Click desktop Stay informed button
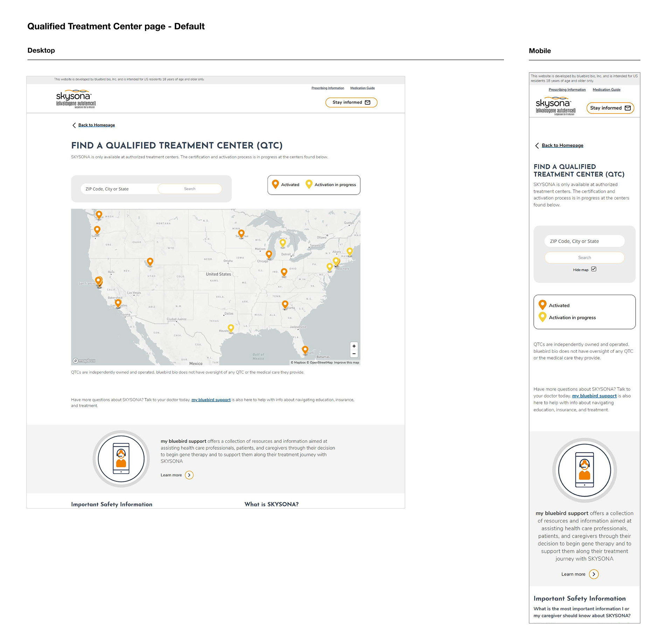 click(x=351, y=103)
